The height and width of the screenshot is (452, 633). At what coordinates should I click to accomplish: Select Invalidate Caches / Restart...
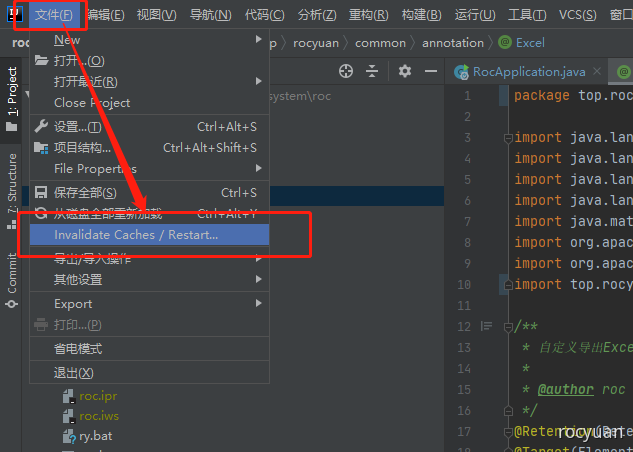tap(149, 235)
